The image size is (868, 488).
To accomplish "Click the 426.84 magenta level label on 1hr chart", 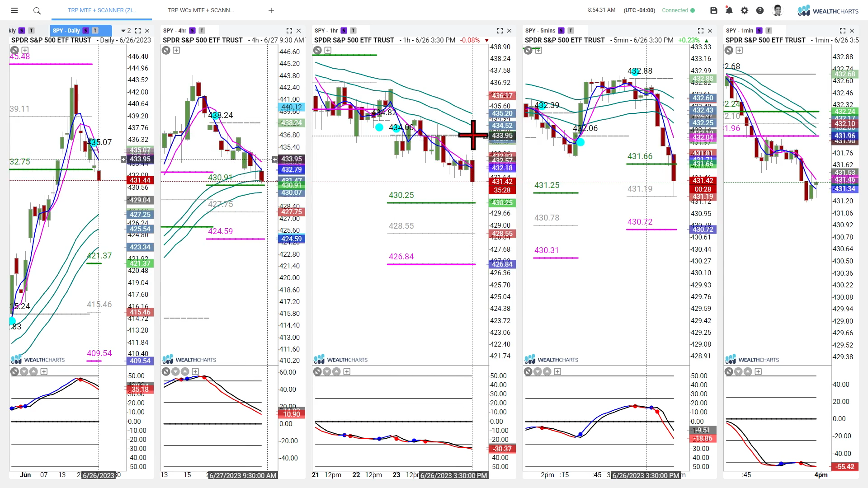I will click(x=401, y=257).
